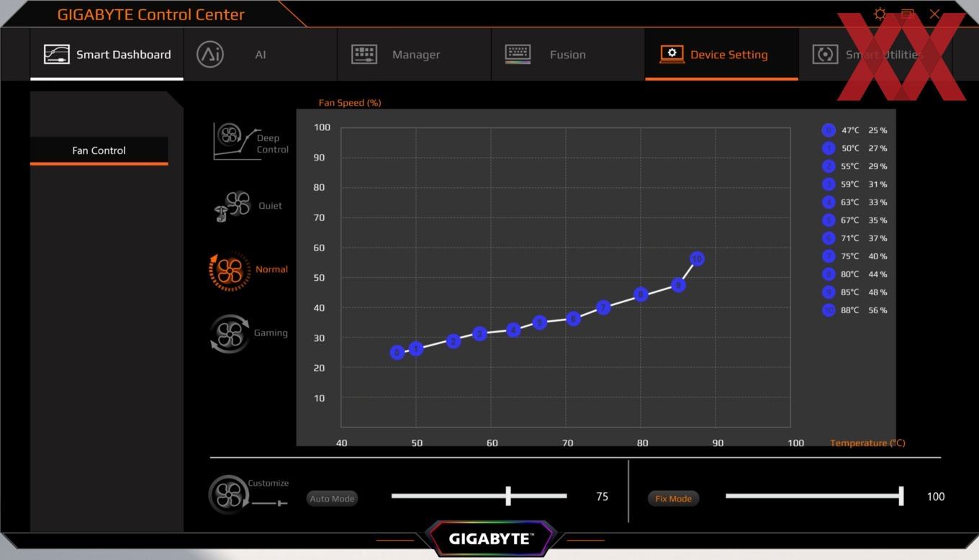Click legend row 55°C 29 %

(854, 166)
